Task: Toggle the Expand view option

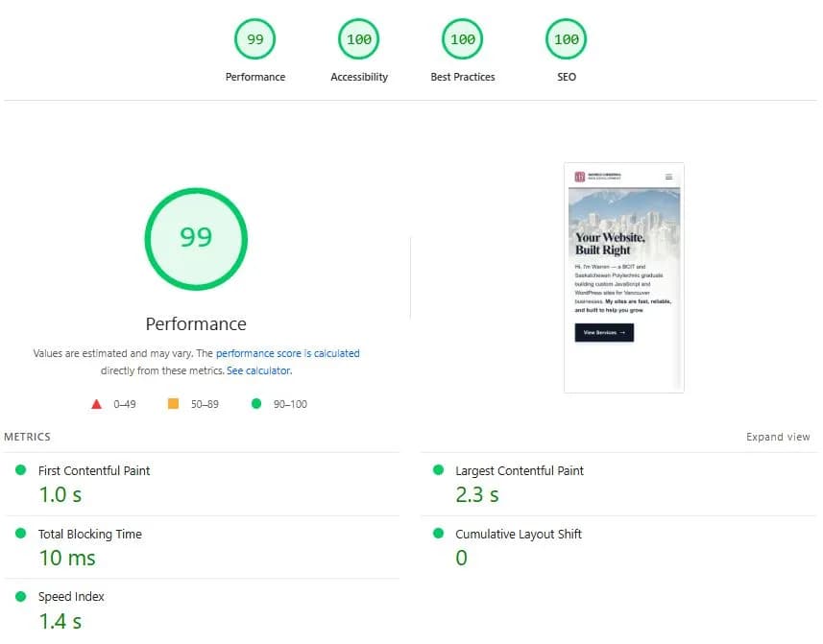Action: pyautogui.click(x=778, y=437)
